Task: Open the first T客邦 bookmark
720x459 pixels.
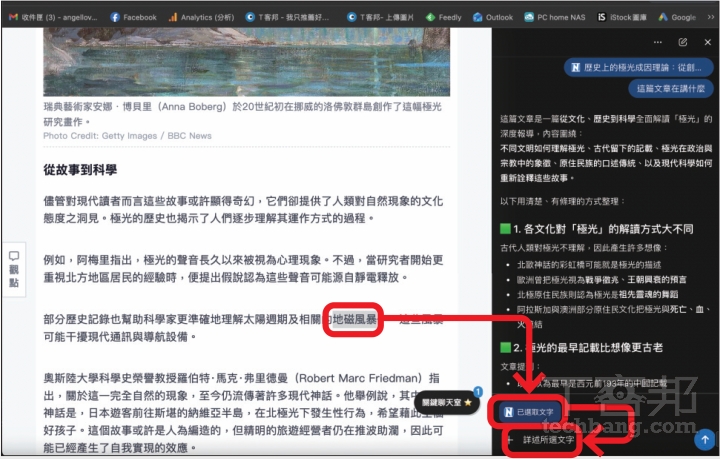Action: click(287, 17)
